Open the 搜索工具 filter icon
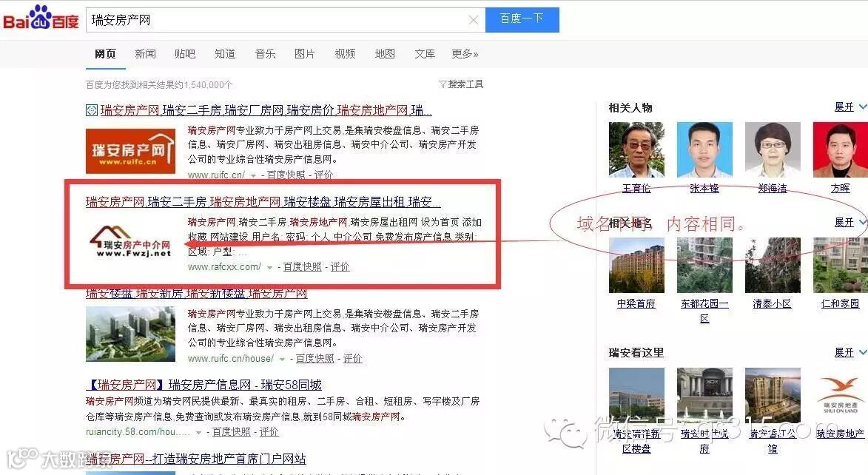Image resolution: width=868 pixels, height=475 pixels. (443, 84)
